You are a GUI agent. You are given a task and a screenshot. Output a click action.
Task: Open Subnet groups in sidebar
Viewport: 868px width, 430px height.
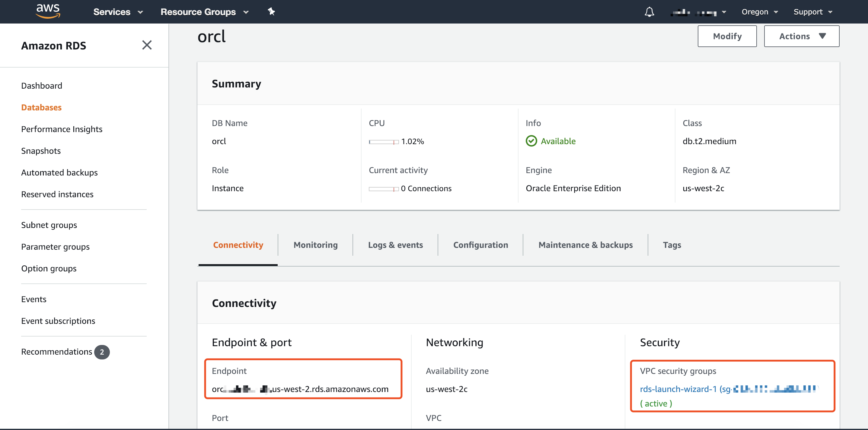(x=49, y=225)
